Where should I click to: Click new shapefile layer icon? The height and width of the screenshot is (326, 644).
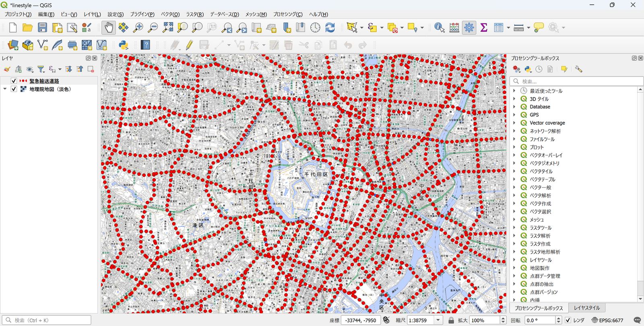42,45
